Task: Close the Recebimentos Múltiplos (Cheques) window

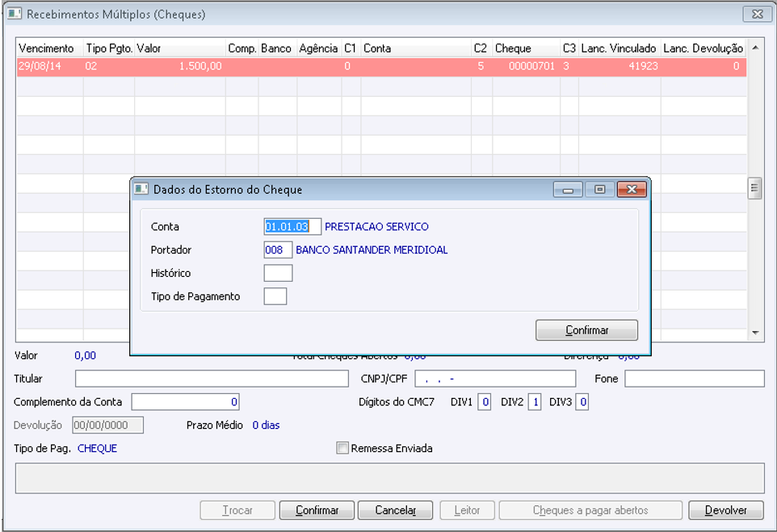Action: (x=757, y=14)
